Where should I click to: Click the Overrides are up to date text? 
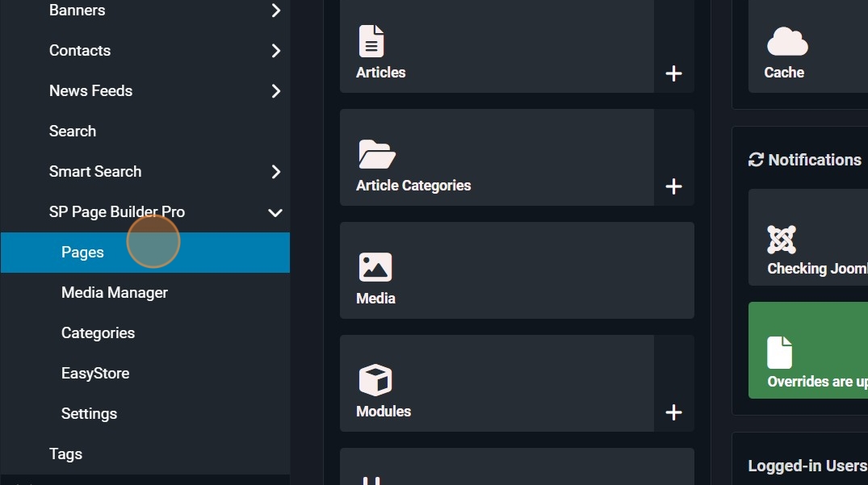point(817,381)
